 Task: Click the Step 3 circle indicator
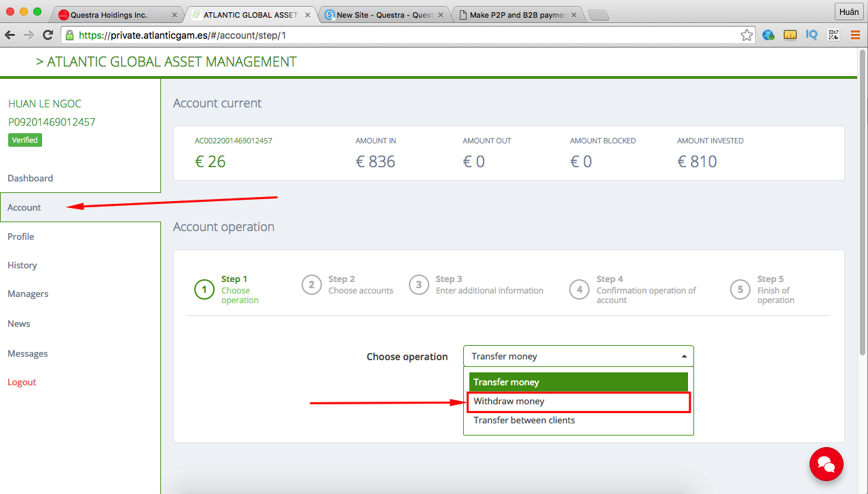coord(419,285)
